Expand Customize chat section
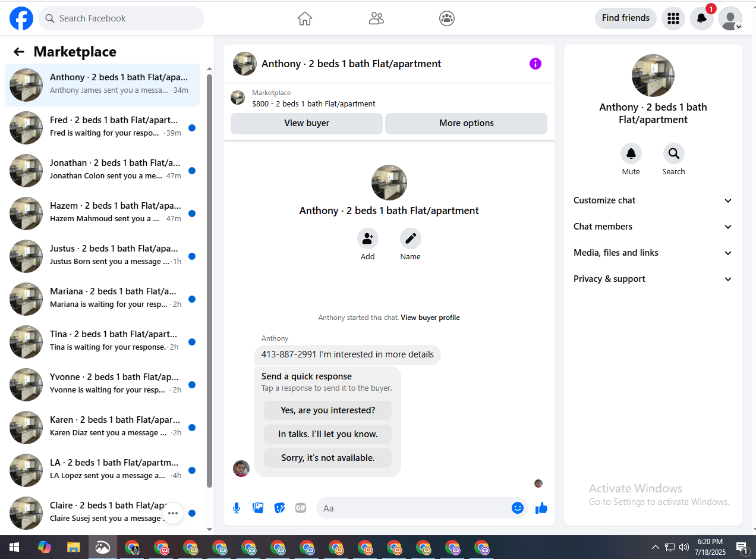 coord(653,200)
